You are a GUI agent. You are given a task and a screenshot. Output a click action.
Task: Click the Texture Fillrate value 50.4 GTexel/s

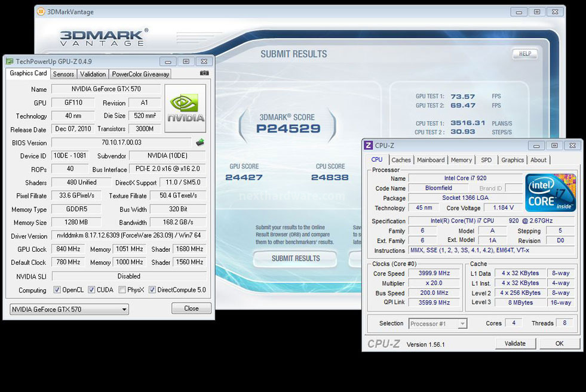[178, 195]
